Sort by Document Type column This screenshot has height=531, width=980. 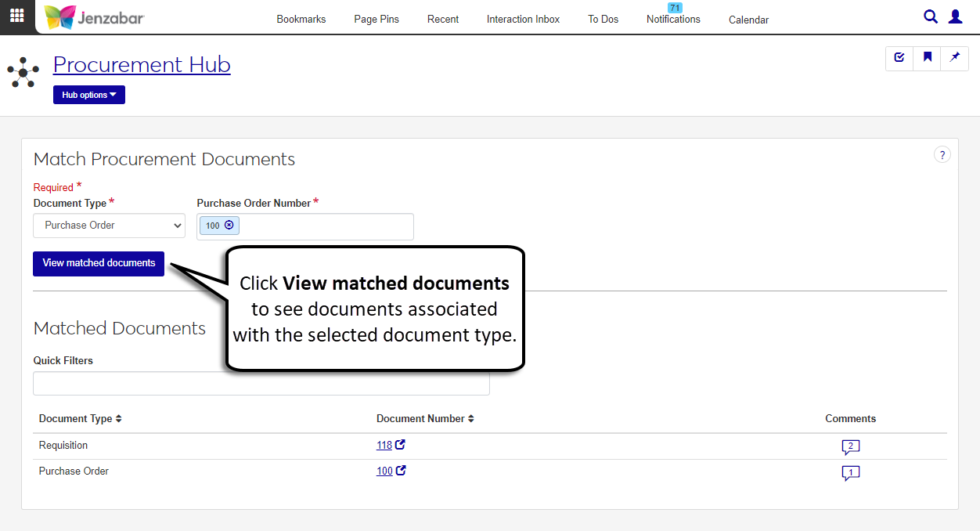pos(81,419)
